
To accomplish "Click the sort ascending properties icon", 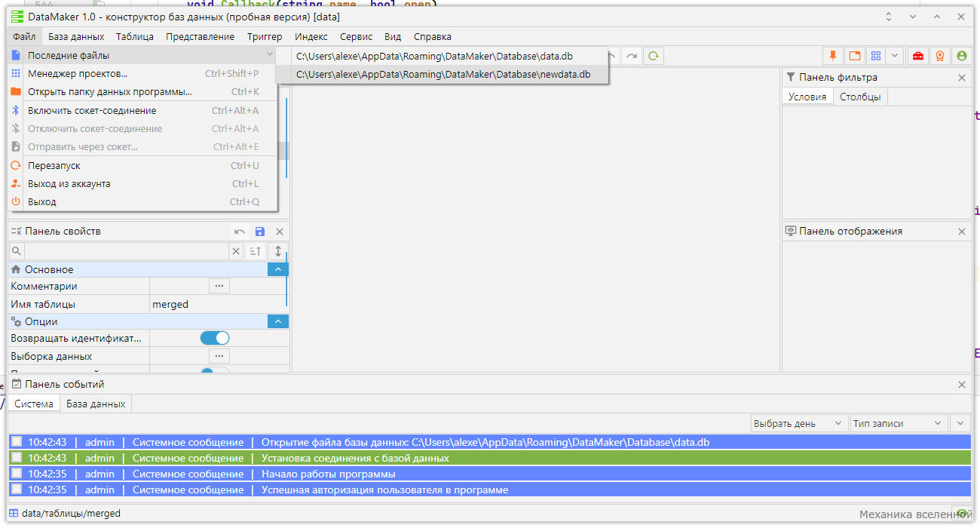I will pyautogui.click(x=256, y=251).
